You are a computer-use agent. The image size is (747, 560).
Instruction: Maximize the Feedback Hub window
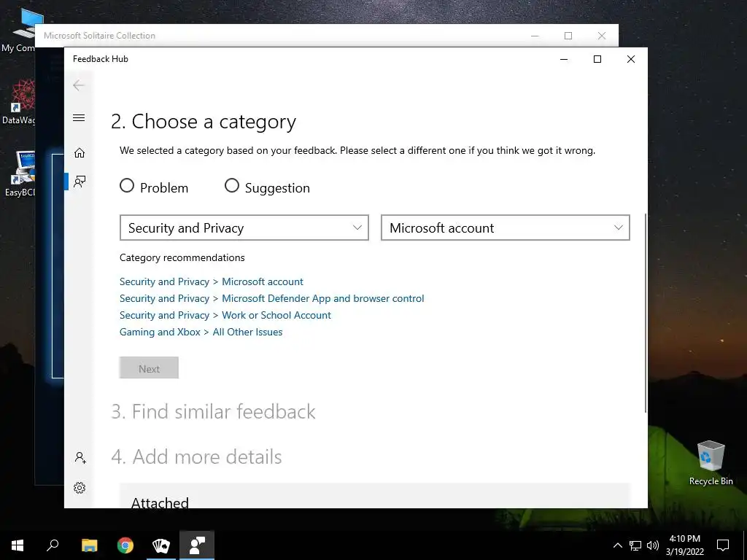pyautogui.click(x=597, y=59)
